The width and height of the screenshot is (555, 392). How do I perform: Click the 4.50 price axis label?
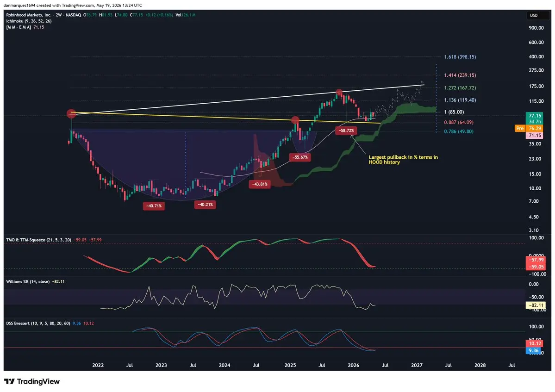tap(534, 217)
